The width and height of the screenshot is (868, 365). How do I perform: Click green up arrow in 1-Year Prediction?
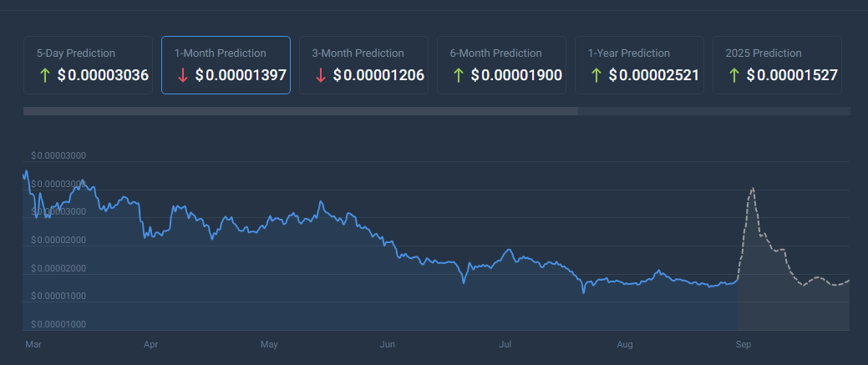[x=596, y=75]
